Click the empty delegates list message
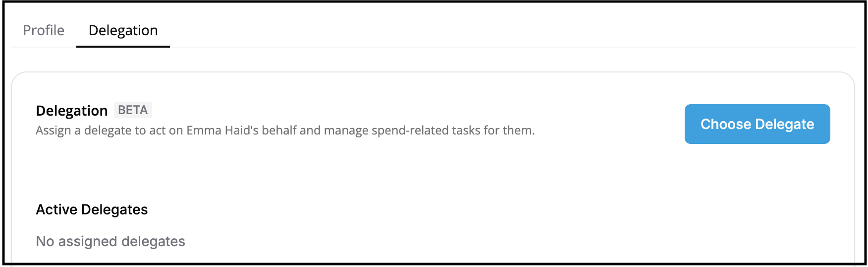Viewport: 868px width, 267px height. click(x=110, y=242)
